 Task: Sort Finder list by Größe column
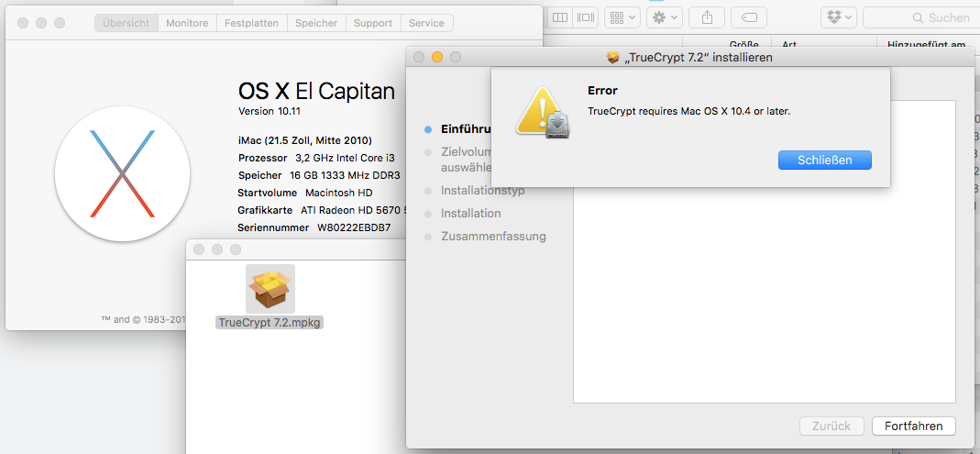743,44
